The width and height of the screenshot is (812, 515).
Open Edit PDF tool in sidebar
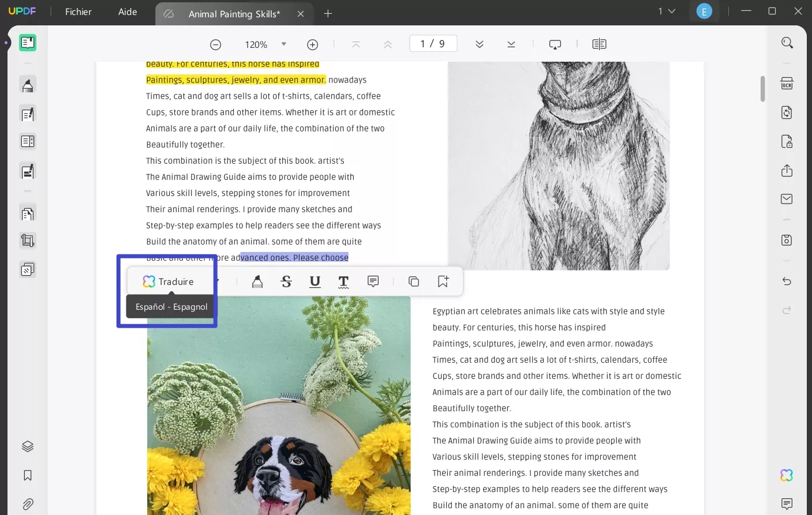click(x=27, y=114)
